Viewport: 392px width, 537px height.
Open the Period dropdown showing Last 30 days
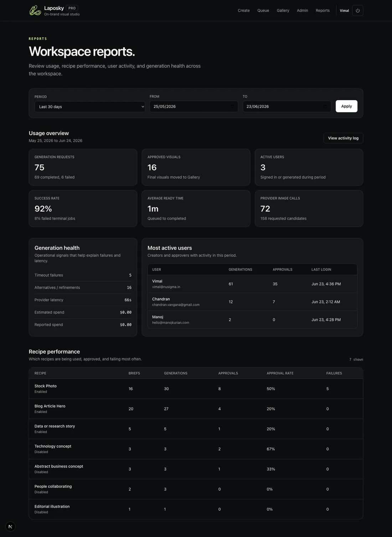[x=90, y=107]
